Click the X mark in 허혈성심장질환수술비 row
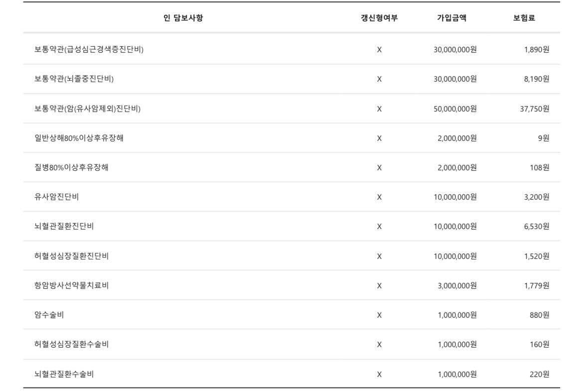Screen dimensions: 583x392 coord(379,344)
